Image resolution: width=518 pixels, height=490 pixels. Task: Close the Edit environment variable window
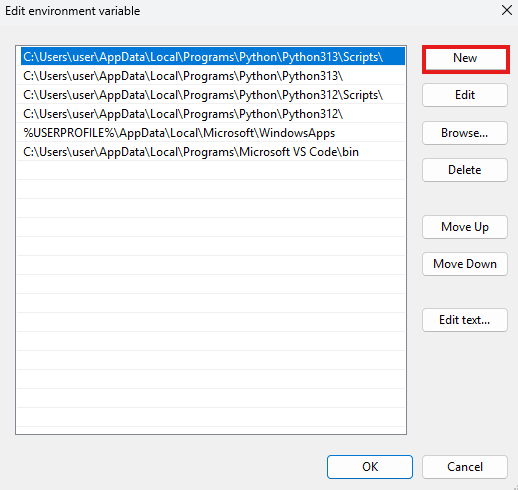[x=507, y=10]
